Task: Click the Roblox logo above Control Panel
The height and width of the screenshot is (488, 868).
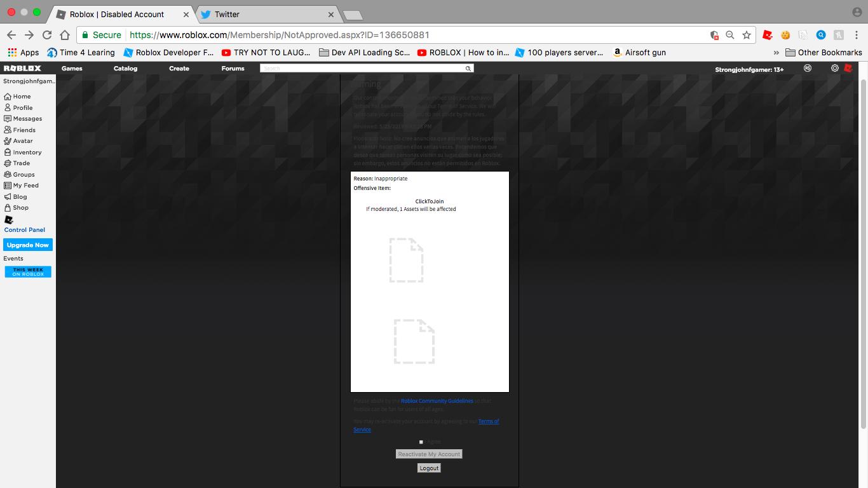Action: [x=8, y=220]
